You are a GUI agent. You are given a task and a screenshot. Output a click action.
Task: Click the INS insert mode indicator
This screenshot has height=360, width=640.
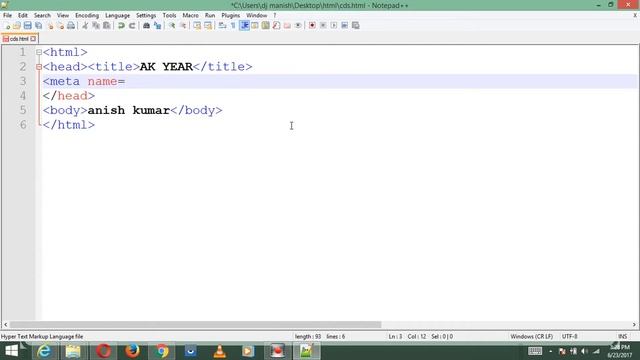tap(622, 337)
